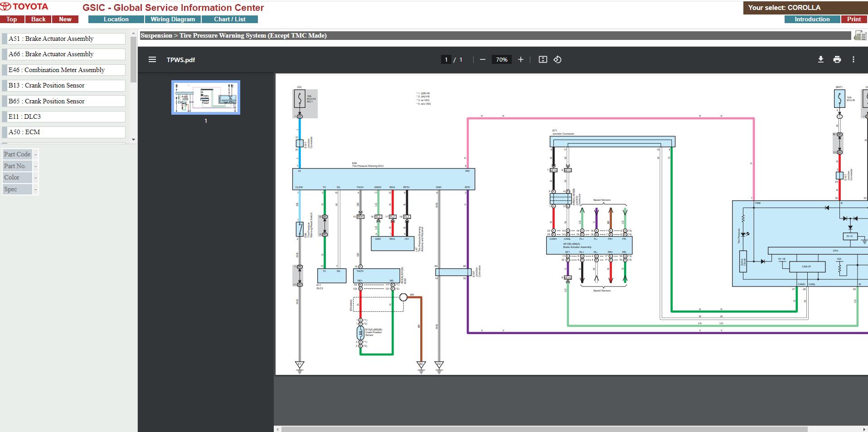This screenshot has height=432, width=868.
Task: Go Back using the red button
Action: click(39, 19)
